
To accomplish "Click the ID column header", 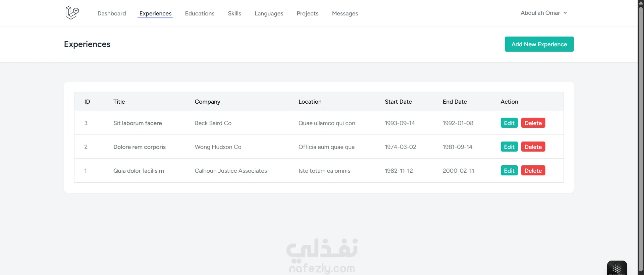I will 87,102.
